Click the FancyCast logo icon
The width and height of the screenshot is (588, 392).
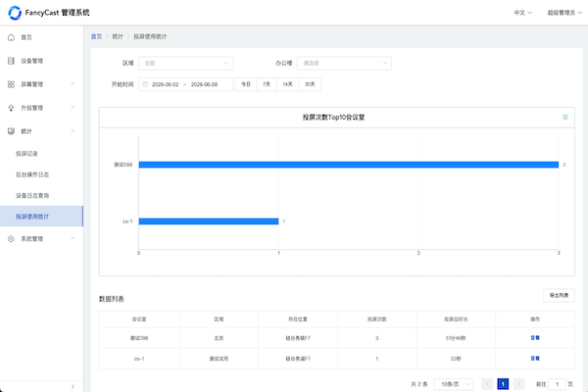(15, 13)
